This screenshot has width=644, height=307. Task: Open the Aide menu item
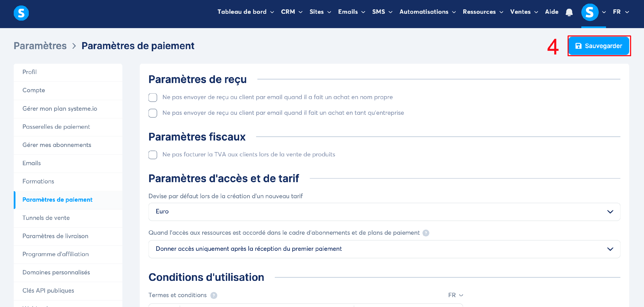(551, 12)
